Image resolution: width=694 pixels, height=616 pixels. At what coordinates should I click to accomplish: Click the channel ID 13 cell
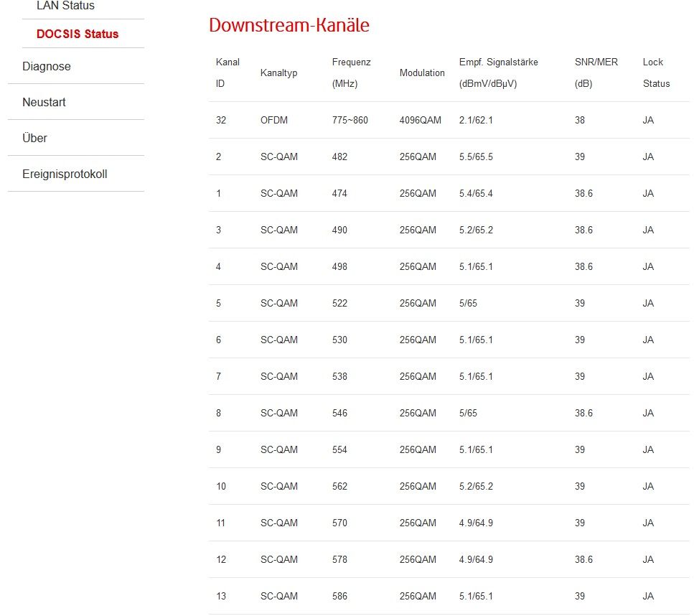[221, 596]
